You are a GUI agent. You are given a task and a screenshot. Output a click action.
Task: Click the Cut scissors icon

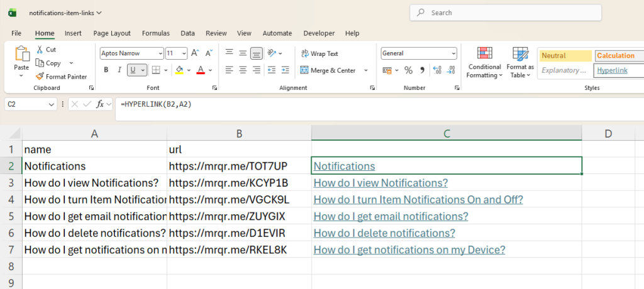tap(40, 49)
